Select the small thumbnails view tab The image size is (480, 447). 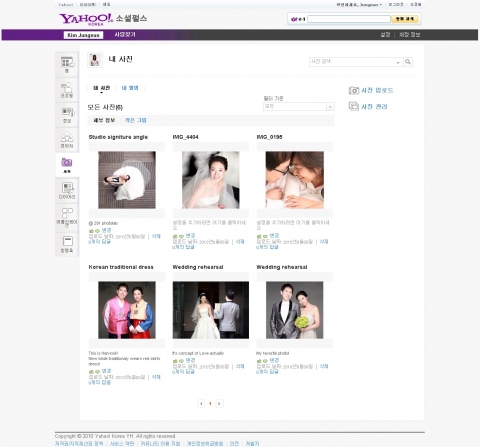[135, 120]
